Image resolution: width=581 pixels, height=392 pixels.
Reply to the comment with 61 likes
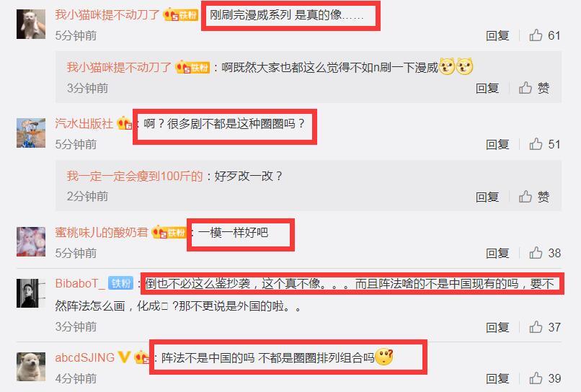click(x=497, y=35)
